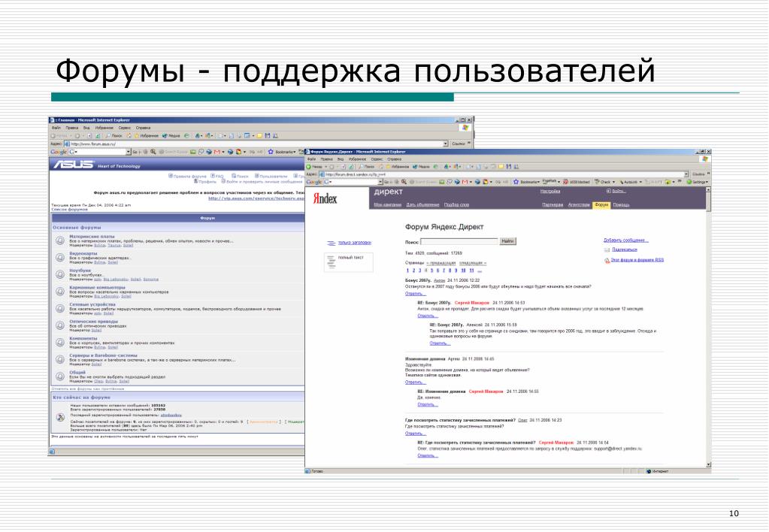Open Подбор слов link on Yandex Direct
This screenshot has width=769, height=532.
pos(456,204)
